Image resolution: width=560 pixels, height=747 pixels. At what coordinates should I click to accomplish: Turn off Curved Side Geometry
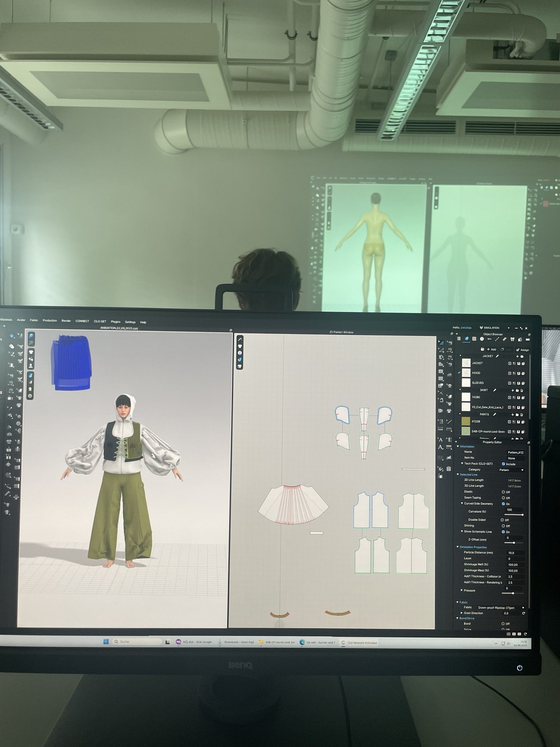point(503,504)
